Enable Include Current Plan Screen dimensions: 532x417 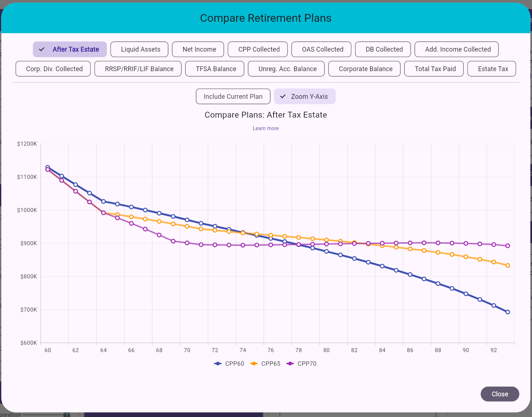pyautogui.click(x=233, y=96)
